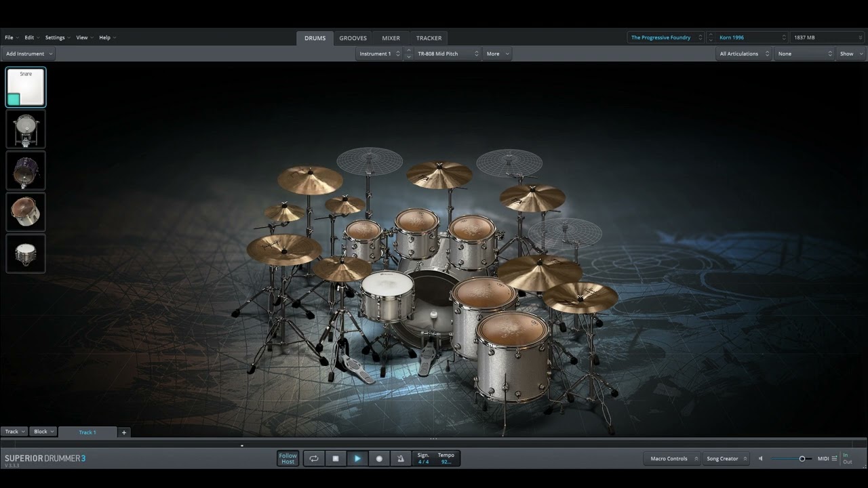Select the copper-head tom thumbnail in the sidebar
Image resolution: width=868 pixels, height=488 pixels.
point(26,212)
